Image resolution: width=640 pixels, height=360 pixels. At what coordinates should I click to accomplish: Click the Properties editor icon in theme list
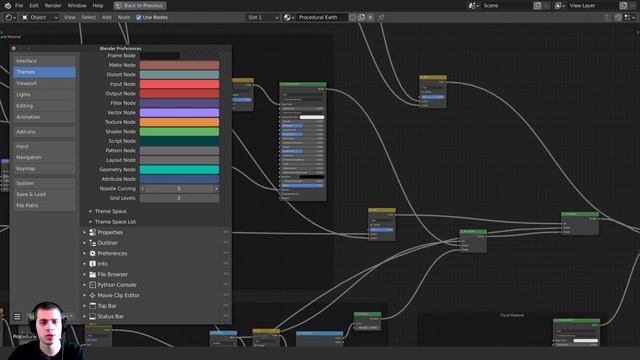93,232
